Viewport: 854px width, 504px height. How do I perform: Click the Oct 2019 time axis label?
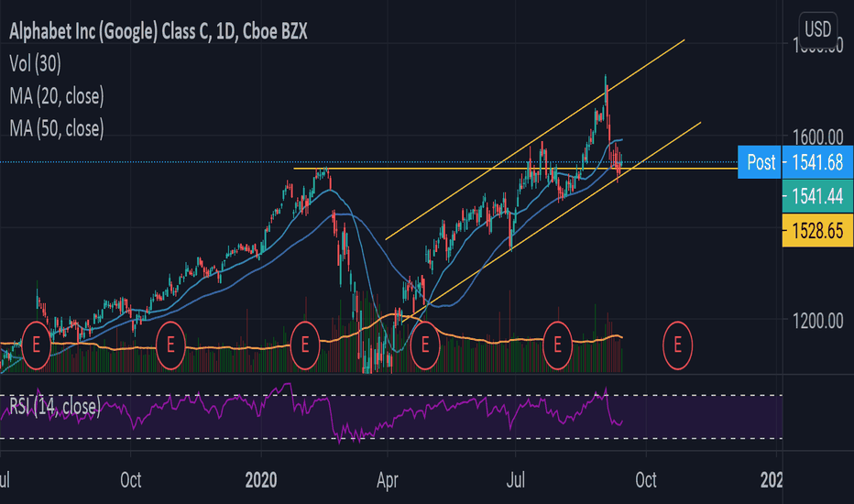tap(131, 480)
